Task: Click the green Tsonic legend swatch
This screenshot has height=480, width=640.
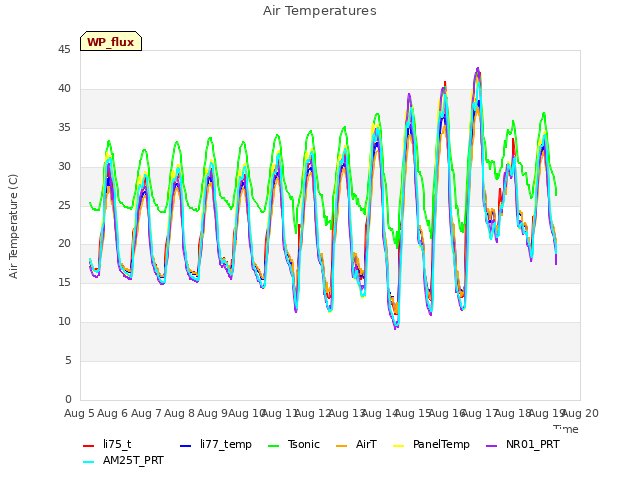Action: pos(273,446)
